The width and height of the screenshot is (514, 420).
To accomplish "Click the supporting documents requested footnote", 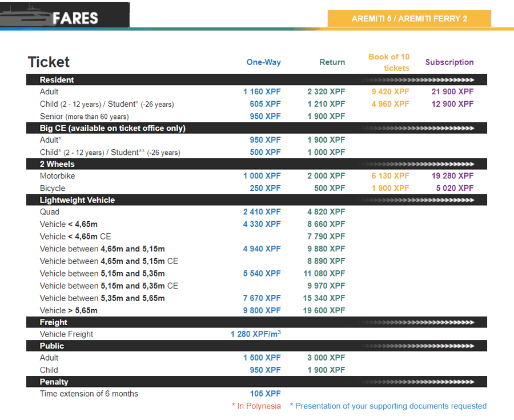I will 388,406.
